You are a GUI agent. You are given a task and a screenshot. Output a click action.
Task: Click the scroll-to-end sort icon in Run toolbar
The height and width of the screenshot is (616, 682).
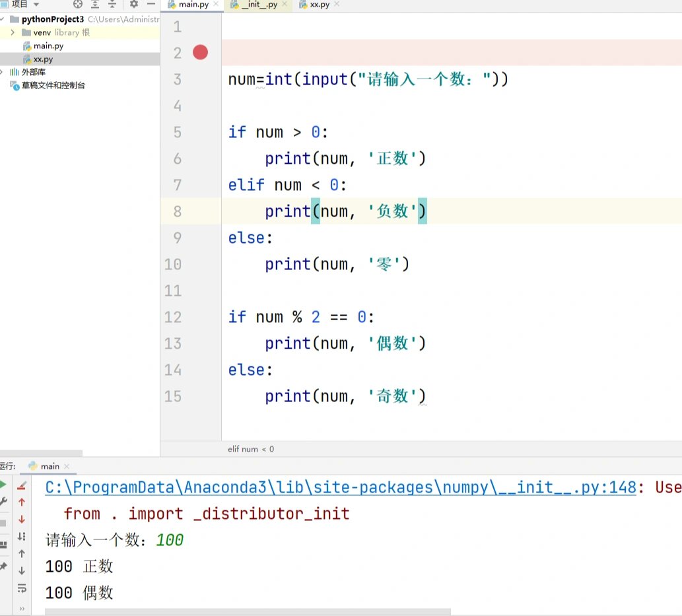click(x=22, y=536)
